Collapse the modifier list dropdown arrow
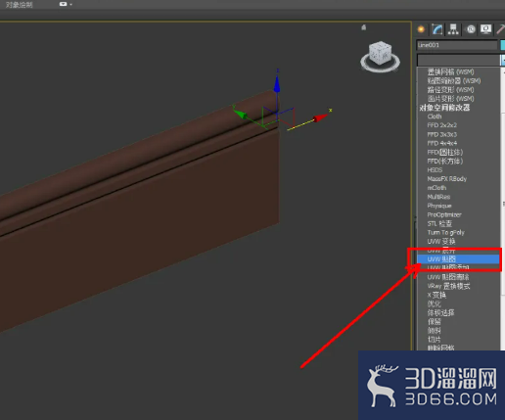The height and width of the screenshot is (420, 505). pyautogui.click(x=503, y=60)
